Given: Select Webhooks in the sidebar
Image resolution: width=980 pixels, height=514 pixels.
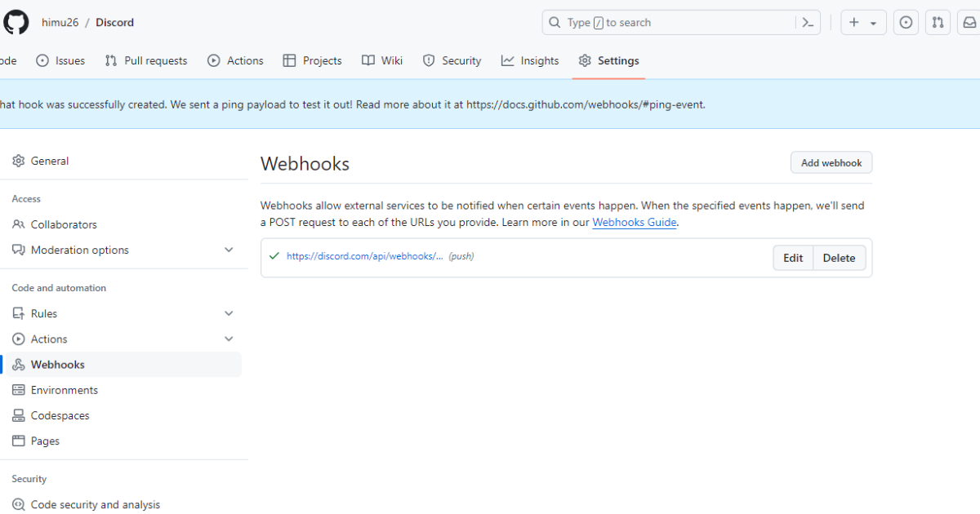Looking at the screenshot, I should point(122,365).
